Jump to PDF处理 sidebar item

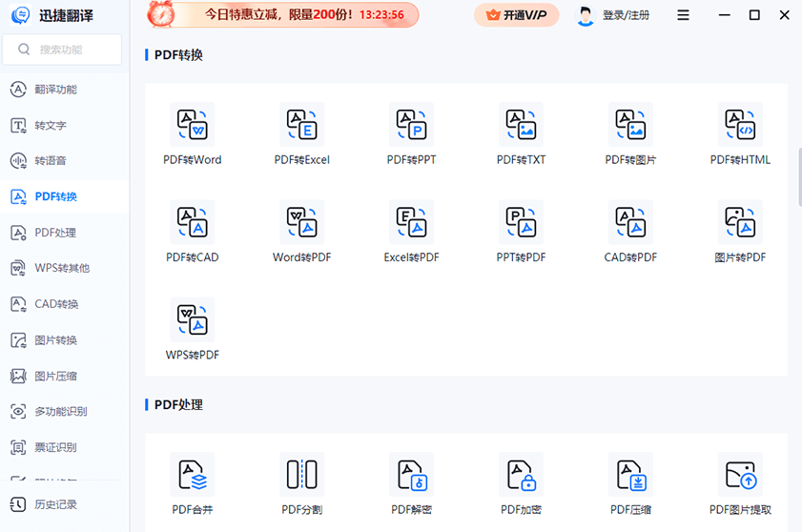65,233
